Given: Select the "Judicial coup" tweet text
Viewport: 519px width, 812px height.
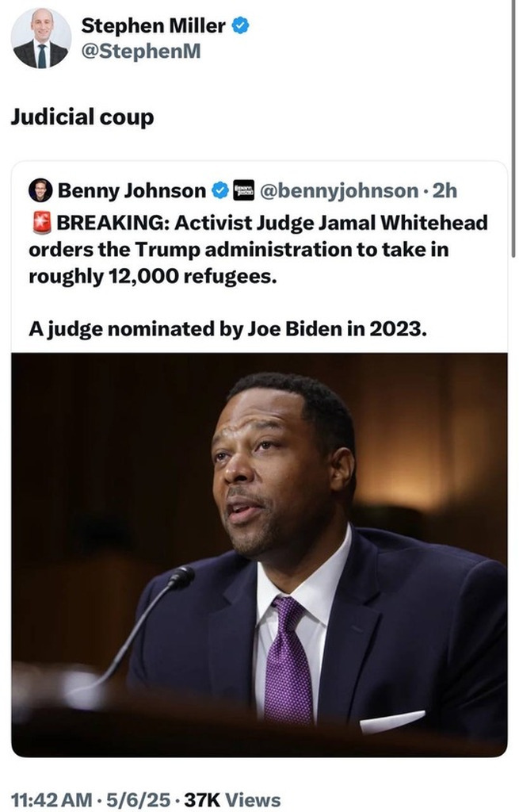Looking at the screenshot, I should [x=82, y=117].
